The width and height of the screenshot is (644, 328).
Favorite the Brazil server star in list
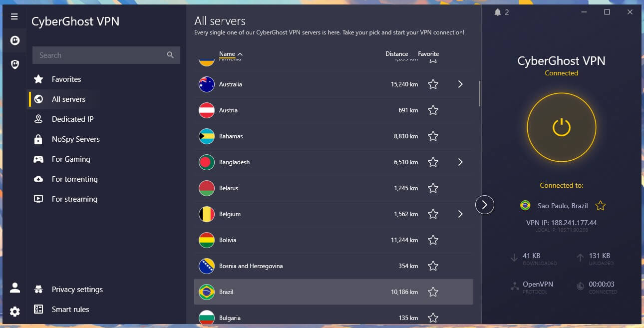tap(433, 292)
